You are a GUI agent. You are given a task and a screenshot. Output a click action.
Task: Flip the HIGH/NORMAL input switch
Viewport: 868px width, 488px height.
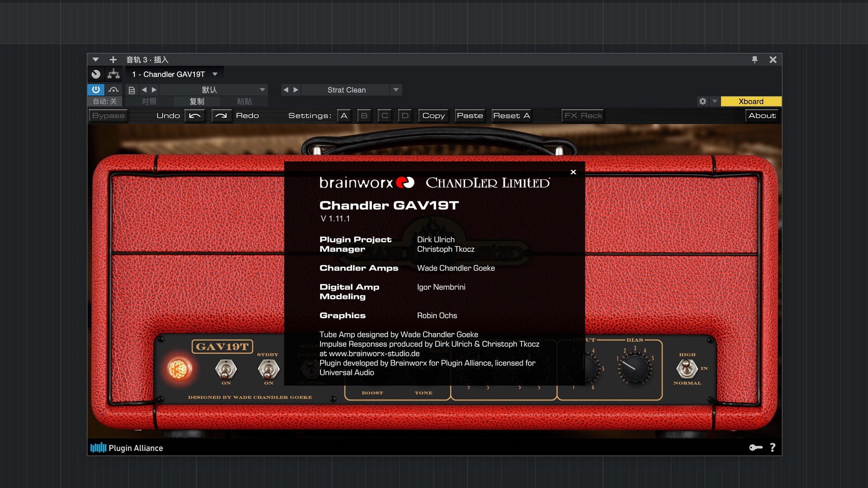(687, 369)
